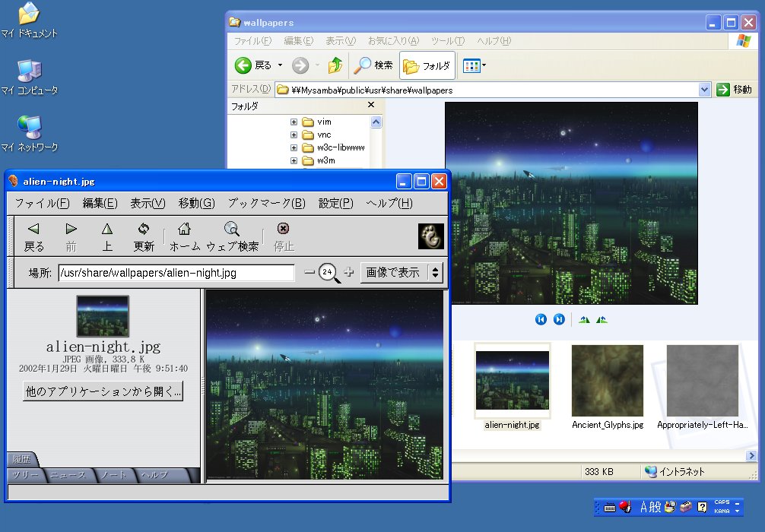The width and height of the screenshot is (765, 532).
Task: Switch to the ツリー sidebar tab
Action: point(24,475)
